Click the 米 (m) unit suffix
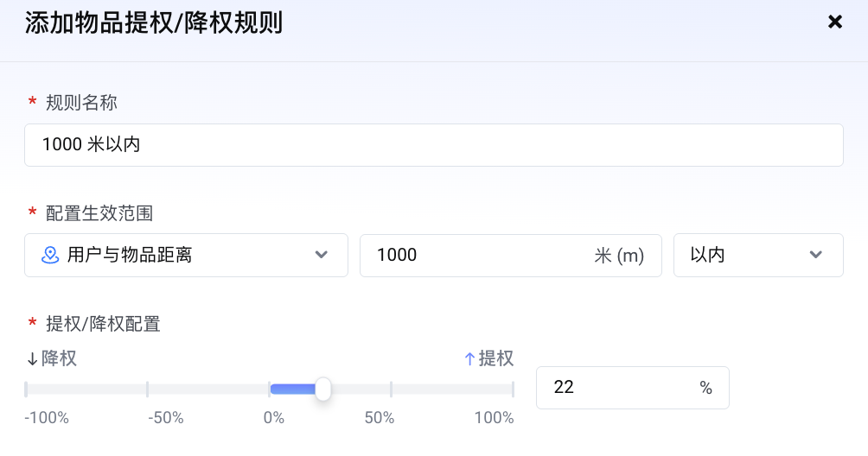This screenshot has height=456, width=868. point(619,255)
